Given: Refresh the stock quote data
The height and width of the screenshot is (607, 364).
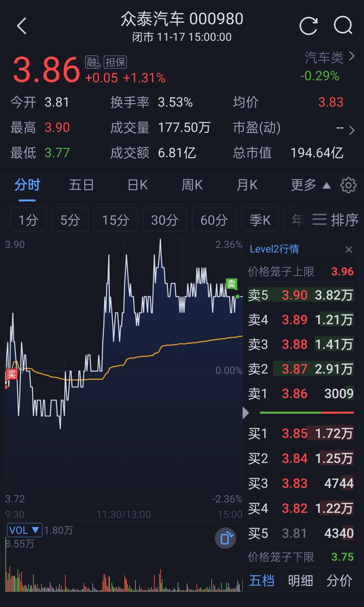Looking at the screenshot, I should click(309, 26).
